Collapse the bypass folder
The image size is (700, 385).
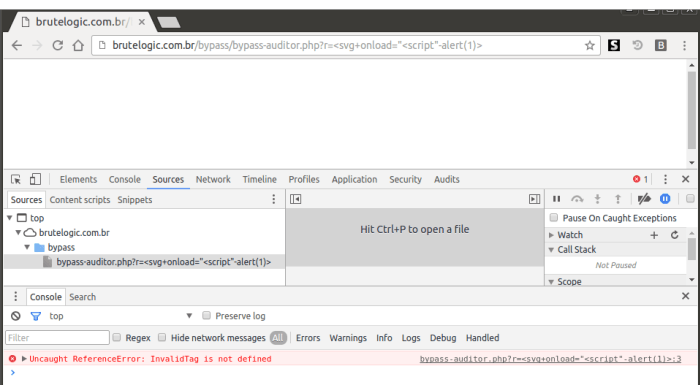click(27, 247)
